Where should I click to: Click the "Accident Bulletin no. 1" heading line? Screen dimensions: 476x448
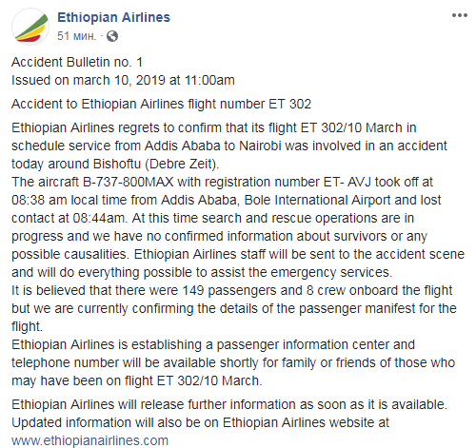coord(77,62)
